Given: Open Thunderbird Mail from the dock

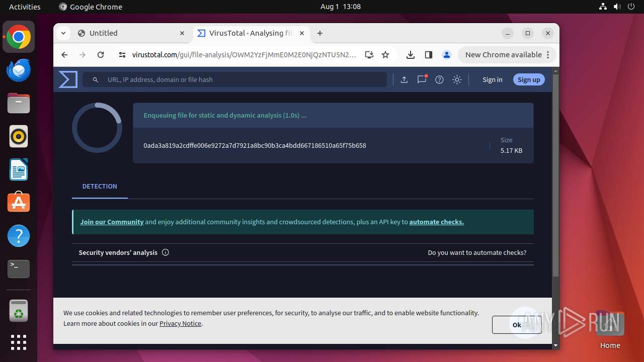Looking at the screenshot, I should [x=19, y=70].
